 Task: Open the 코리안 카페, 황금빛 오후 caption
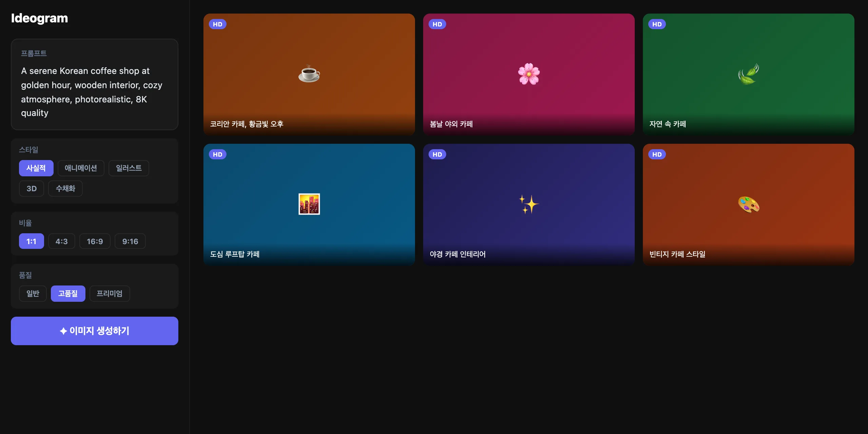tap(246, 124)
